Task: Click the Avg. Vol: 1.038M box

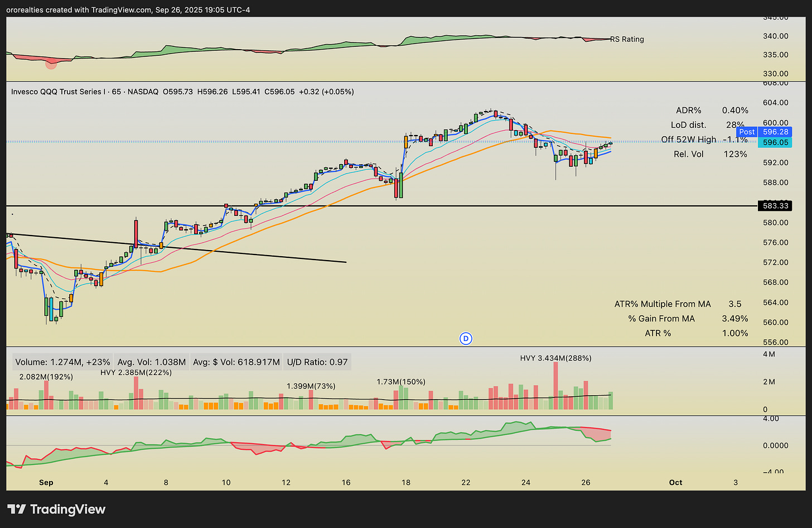Action: (152, 362)
